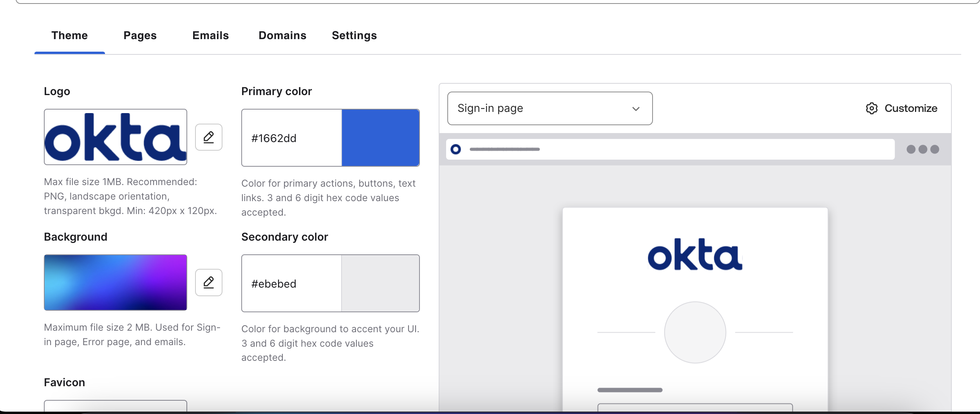Edit the Background with the pencil icon
This screenshot has height=414, width=980.
point(209,283)
